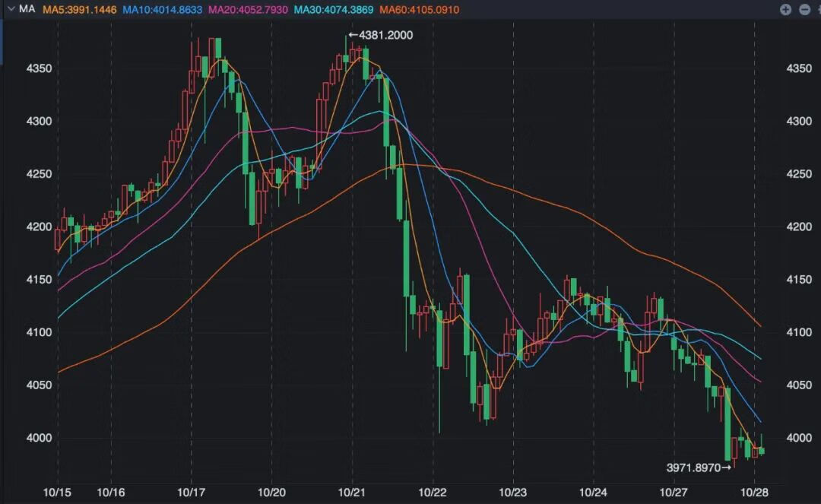Image resolution: width=821 pixels, height=504 pixels.
Task: Click the zoom in plus icon
Action: tap(785, 9)
